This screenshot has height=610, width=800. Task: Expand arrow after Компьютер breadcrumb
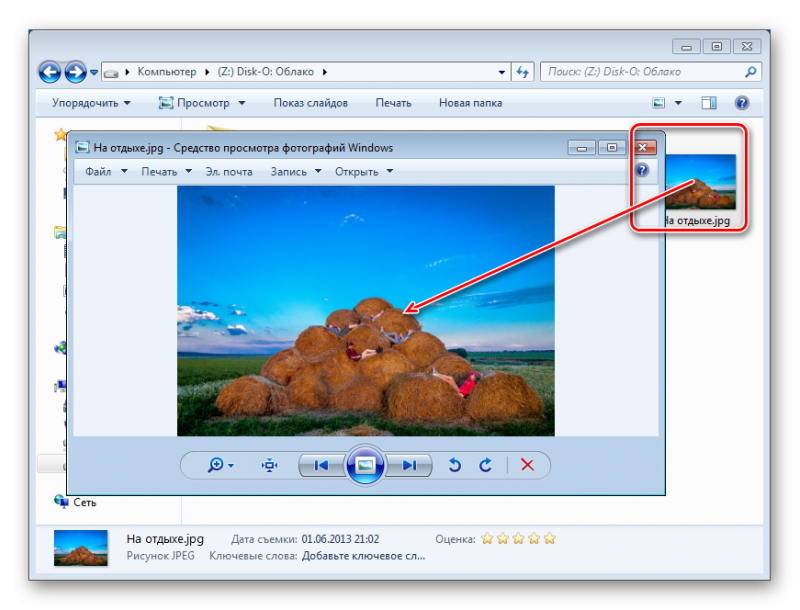point(207,72)
